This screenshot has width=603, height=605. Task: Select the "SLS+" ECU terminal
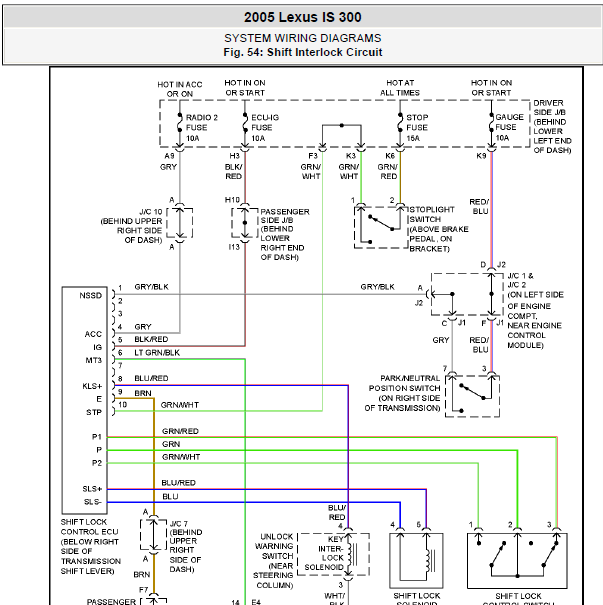(92, 489)
